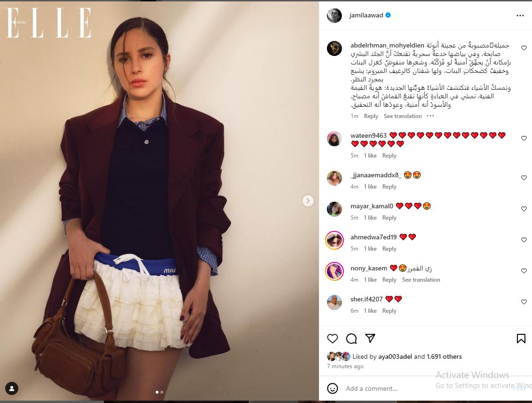Show tagged people icon on the photo
532x403 pixels.
coord(12,388)
